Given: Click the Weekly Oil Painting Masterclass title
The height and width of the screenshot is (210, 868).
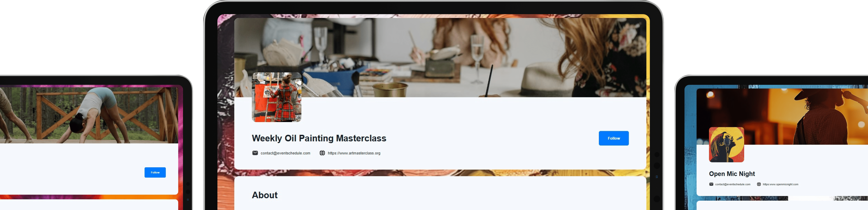Looking at the screenshot, I should click(x=319, y=138).
